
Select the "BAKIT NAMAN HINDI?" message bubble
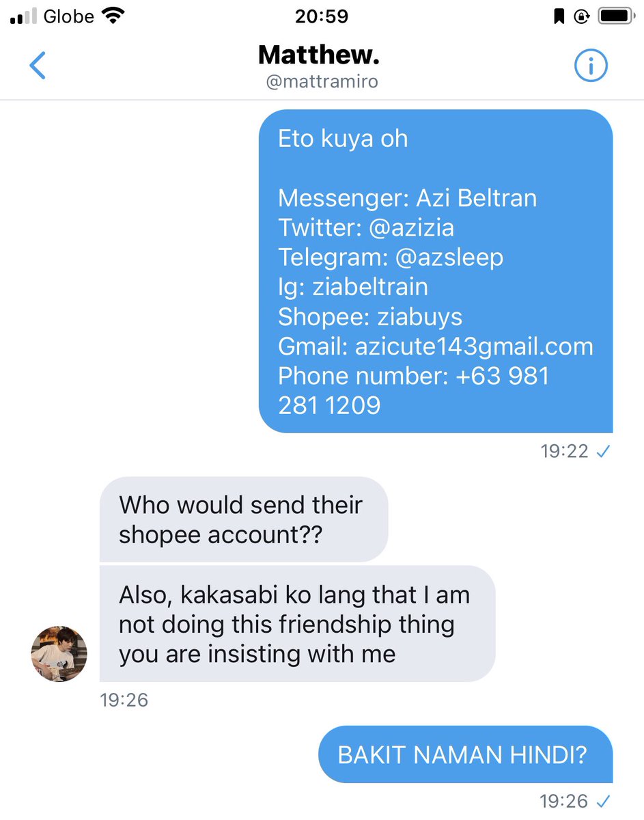[x=465, y=754]
